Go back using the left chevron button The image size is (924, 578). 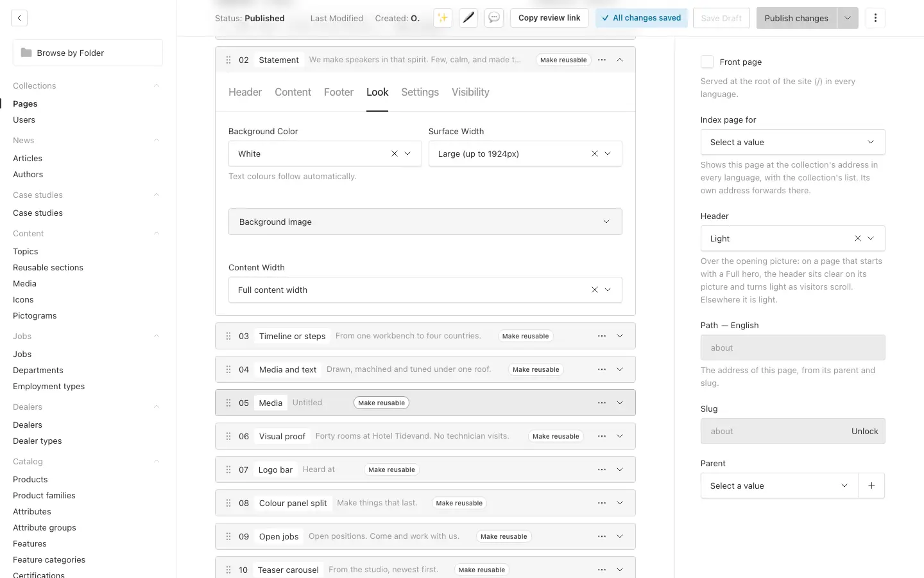coord(19,18)
